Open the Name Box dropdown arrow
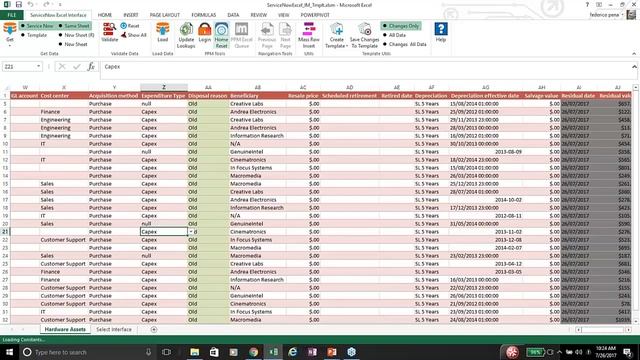The height and width of the screenshot is (360, 640). tap(38, 66)
